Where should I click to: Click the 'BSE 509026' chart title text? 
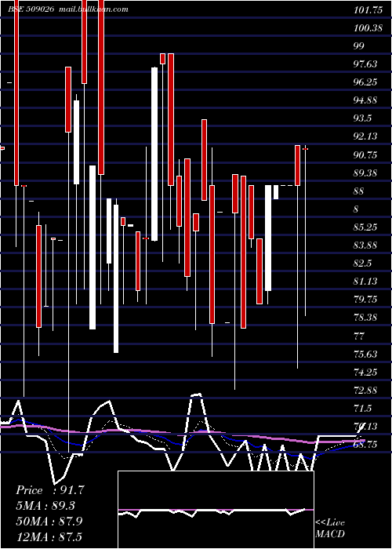pos(31,9)
